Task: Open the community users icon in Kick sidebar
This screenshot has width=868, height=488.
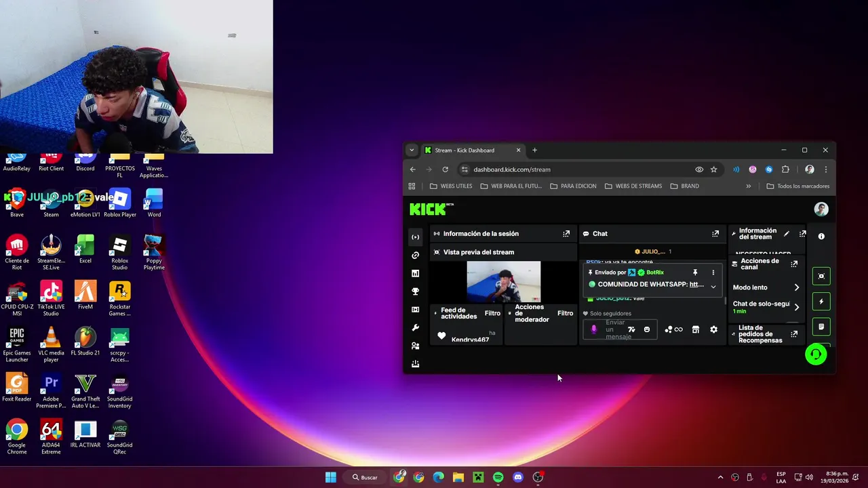Action: click(x=416, y=346)
